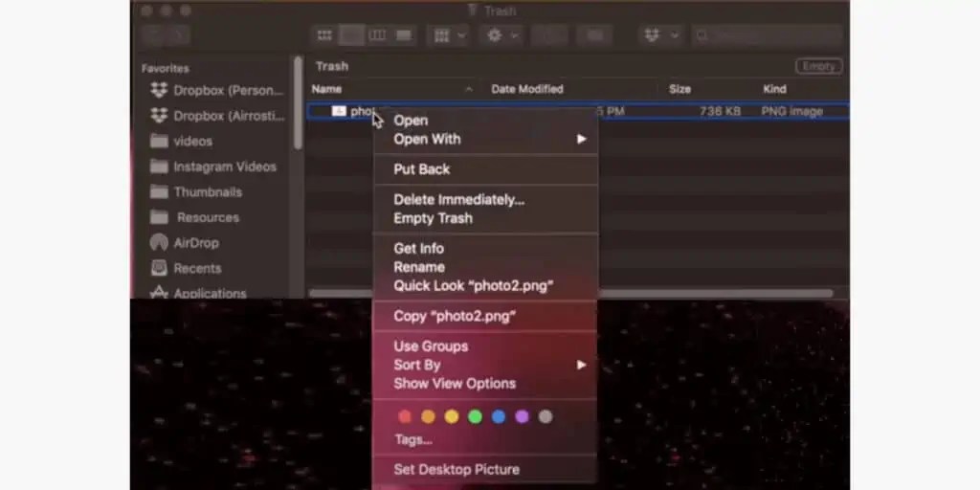Apply the purple tag color
The width and height of the screenshot is (980, 490).
tap(522, 417)
